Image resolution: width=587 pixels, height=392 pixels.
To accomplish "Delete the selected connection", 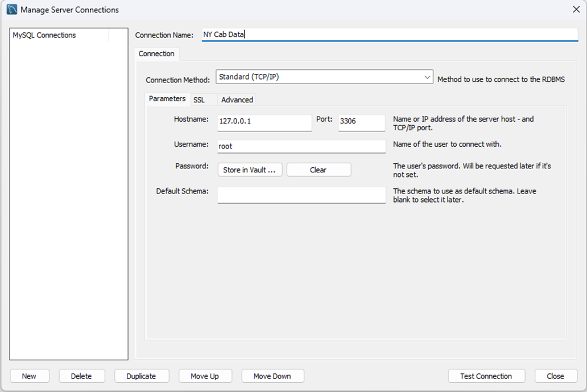I will tap(81, 376).
